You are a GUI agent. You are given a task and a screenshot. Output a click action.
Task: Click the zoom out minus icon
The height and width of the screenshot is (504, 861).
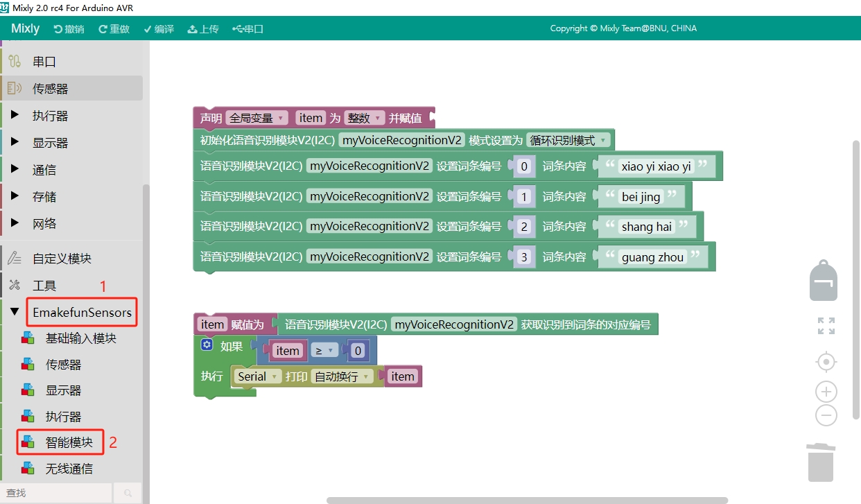click(826, 415)
